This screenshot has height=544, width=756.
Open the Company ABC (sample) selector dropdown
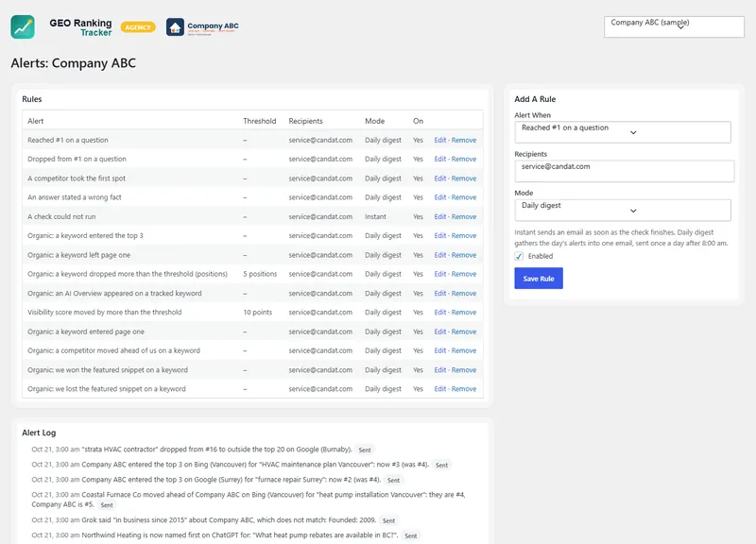(674, 26)
